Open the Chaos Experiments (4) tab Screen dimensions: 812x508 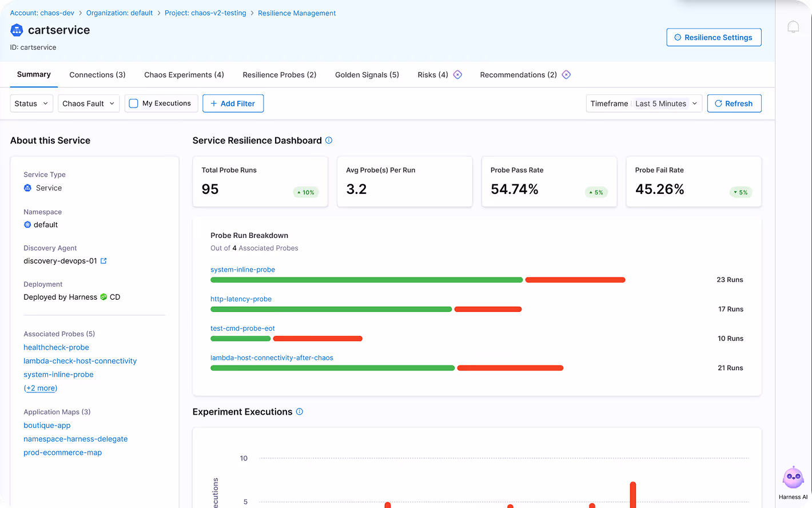184,75
